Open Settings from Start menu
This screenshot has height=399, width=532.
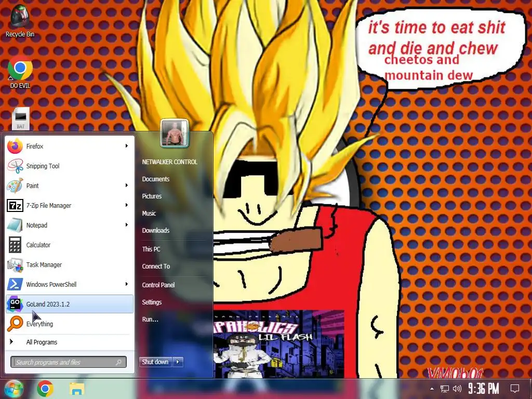click(x=152, y=302)
